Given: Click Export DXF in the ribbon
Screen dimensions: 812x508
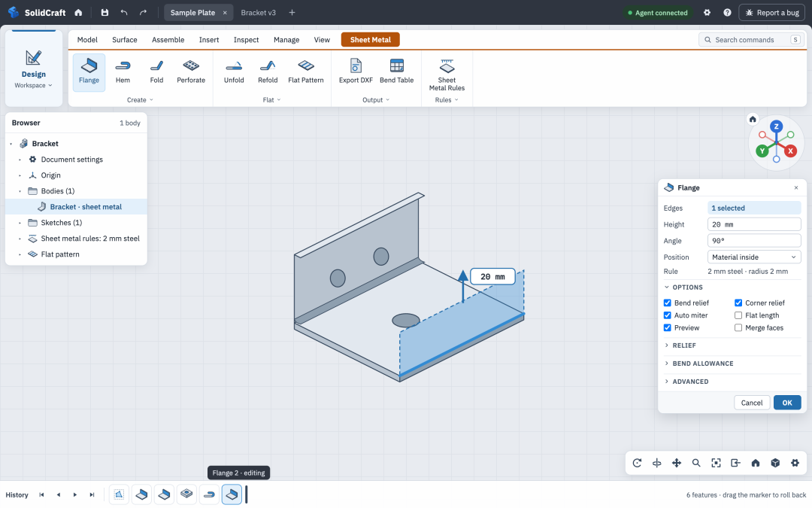Looking at the screenshot, I should [356, 72].
